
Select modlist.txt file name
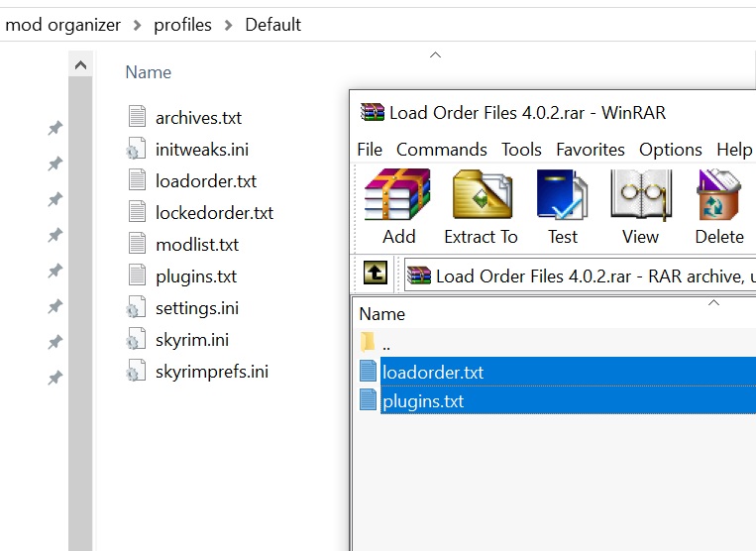click(x=197, y=245)
